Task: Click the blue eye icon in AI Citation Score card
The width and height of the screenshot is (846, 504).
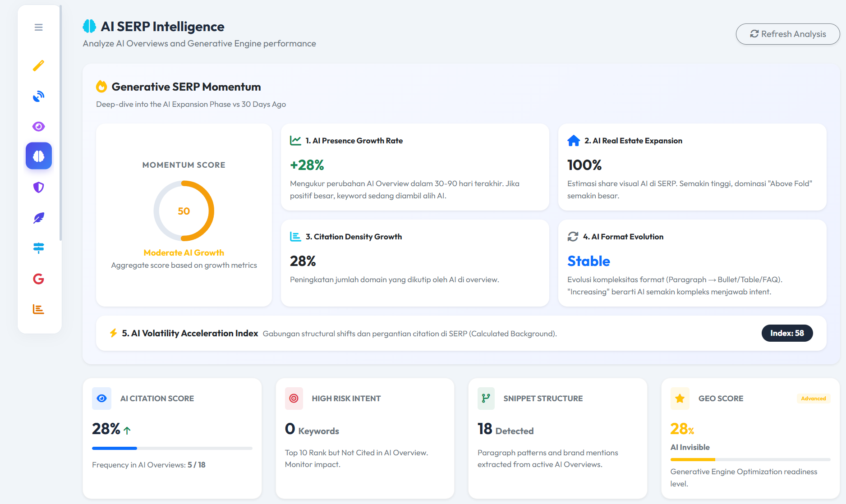Action: pyautogui.click(x=102, y=399)
